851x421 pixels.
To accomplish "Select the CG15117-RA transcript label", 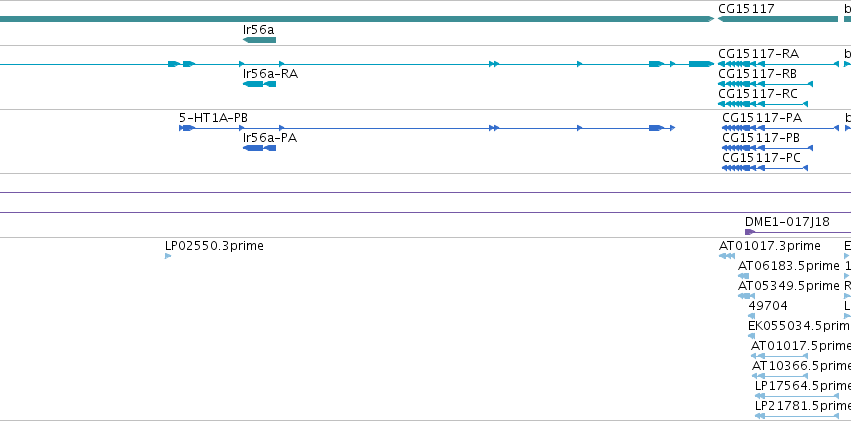I will click(758, 54).
